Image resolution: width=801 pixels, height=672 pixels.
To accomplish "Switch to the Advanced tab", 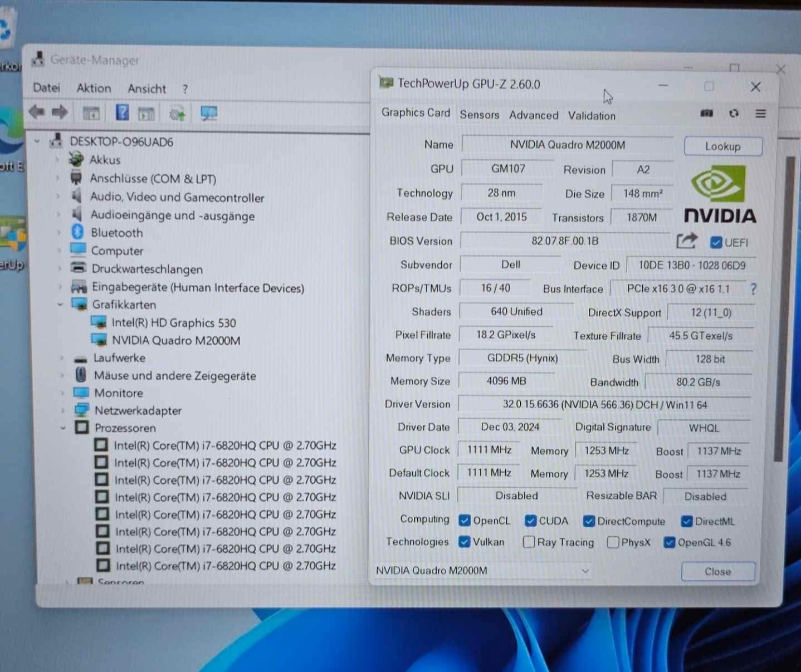I will [x=534, y=115].
